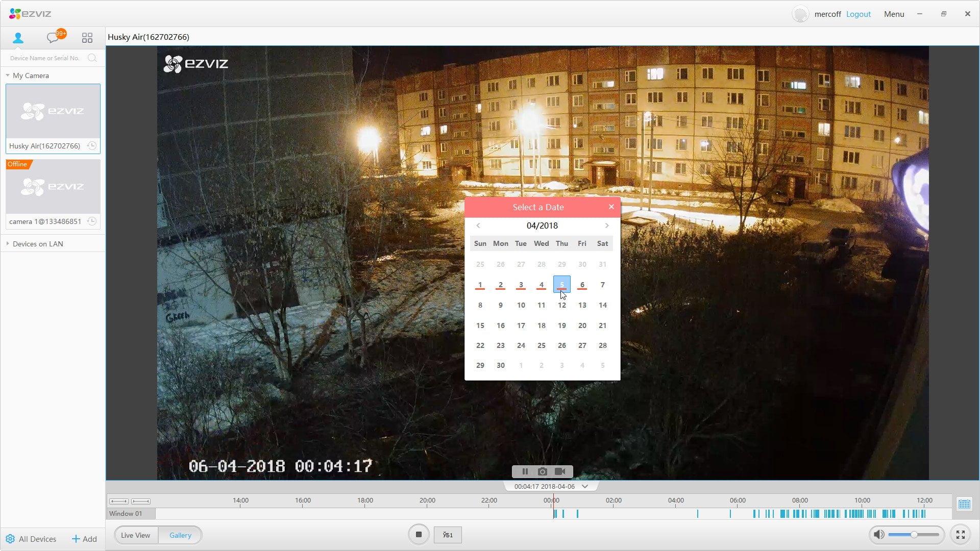Open playback history icon for camera 1@133486851
This screenshot has width=980, height=551.
pos(92,221)
